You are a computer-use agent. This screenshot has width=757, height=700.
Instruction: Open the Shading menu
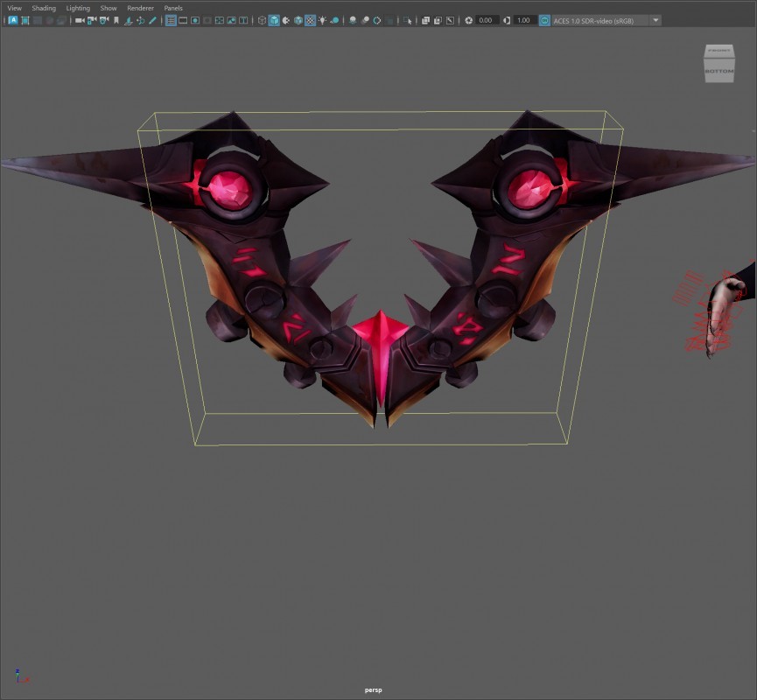[x=44, y=8]
